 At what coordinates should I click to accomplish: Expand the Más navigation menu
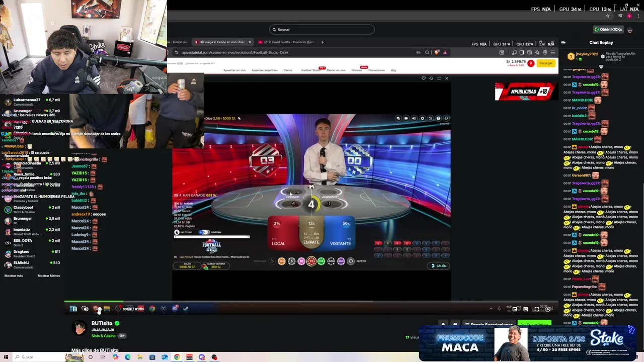coord(393,70)
